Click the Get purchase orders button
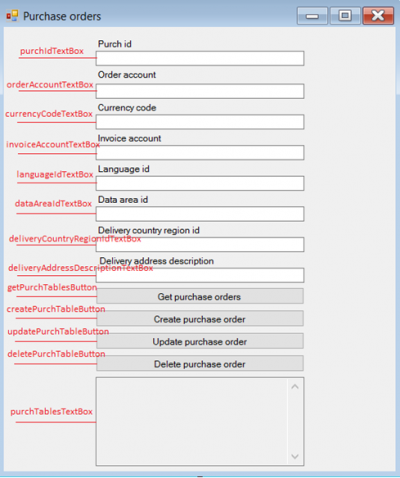Image resolution: width=400 pixels, height=478 pixels. coord(200,296)
